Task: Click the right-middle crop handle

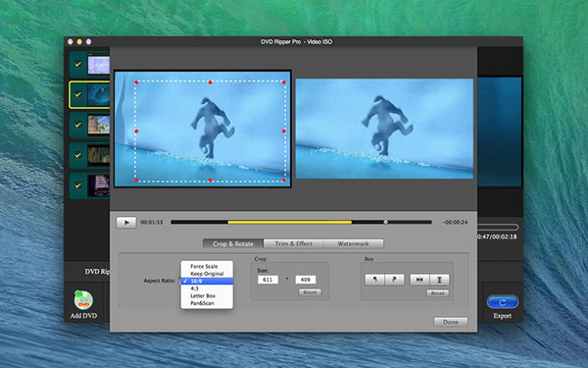Action: point(284,131)
